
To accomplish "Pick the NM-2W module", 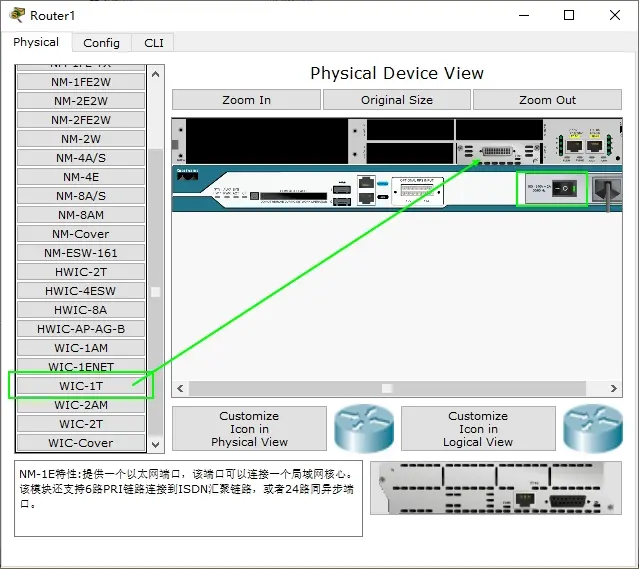I will (81, 139).
